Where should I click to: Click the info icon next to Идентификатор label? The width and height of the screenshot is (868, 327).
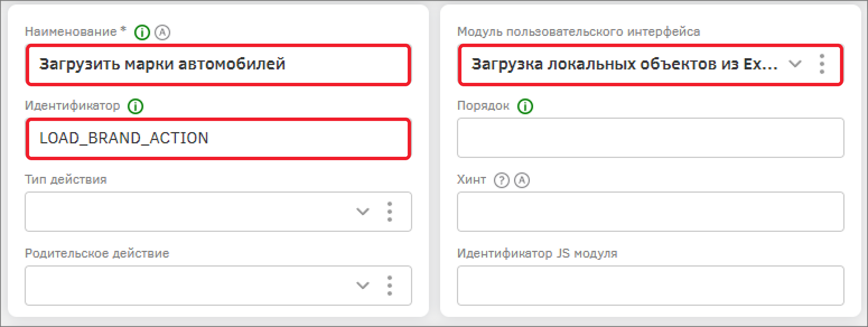click(136, 106)
